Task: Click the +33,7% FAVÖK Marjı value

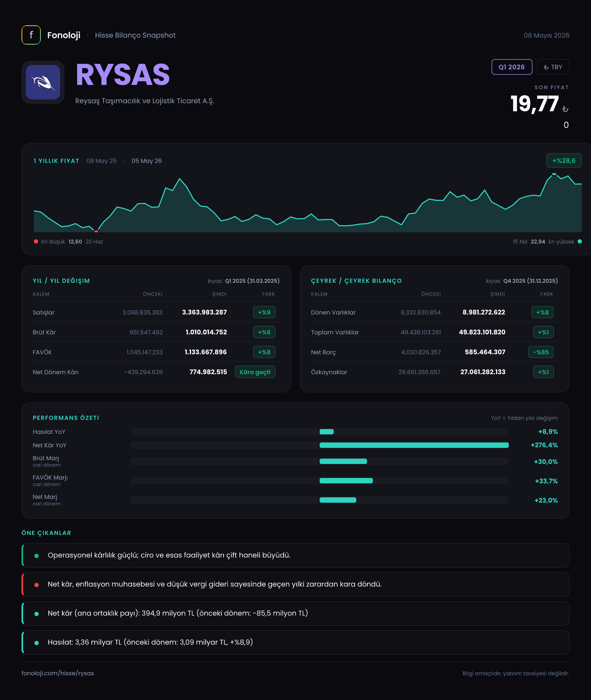Action: point(546,481)
